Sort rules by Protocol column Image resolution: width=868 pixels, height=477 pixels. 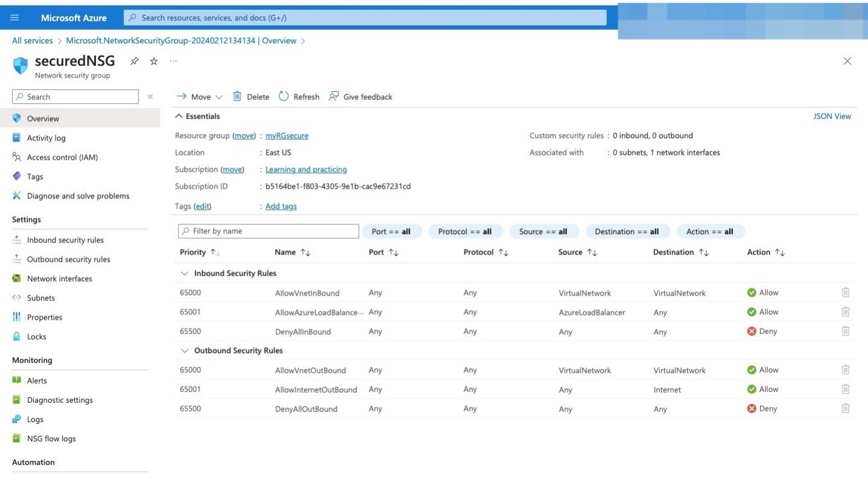(503, 252)
